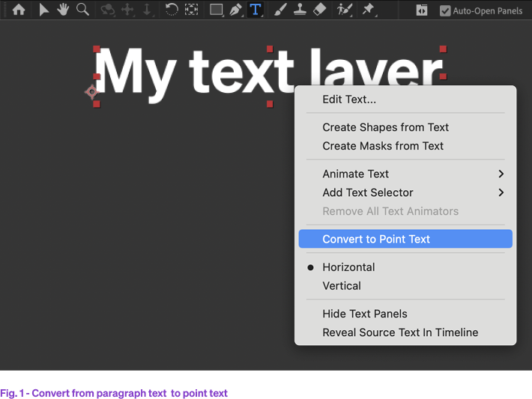Click Convert to Point Text
The width and height of the screenshot is (532, 399).
pyautogui.click(x=405, y=239)
